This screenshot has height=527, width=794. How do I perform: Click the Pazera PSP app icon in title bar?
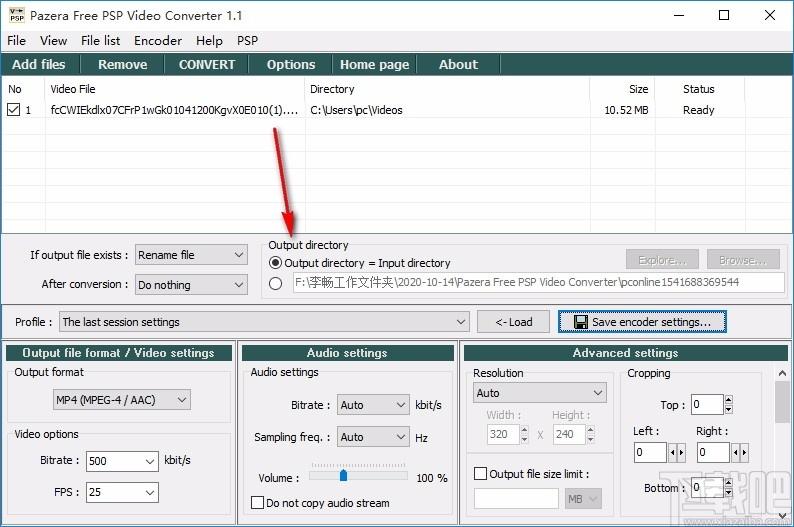click(x=17, y=15)
